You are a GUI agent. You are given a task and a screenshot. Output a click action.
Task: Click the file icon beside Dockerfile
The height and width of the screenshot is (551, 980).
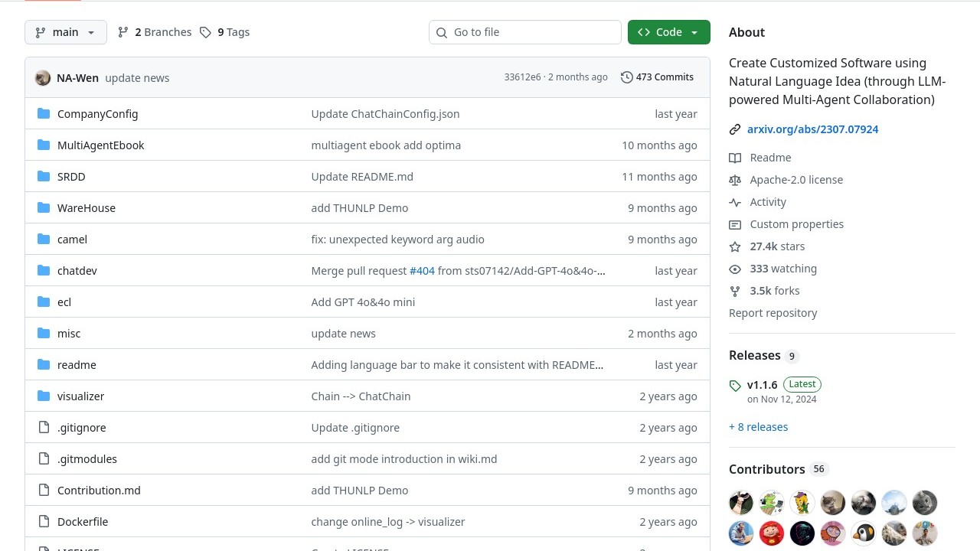tap(44, 522)
